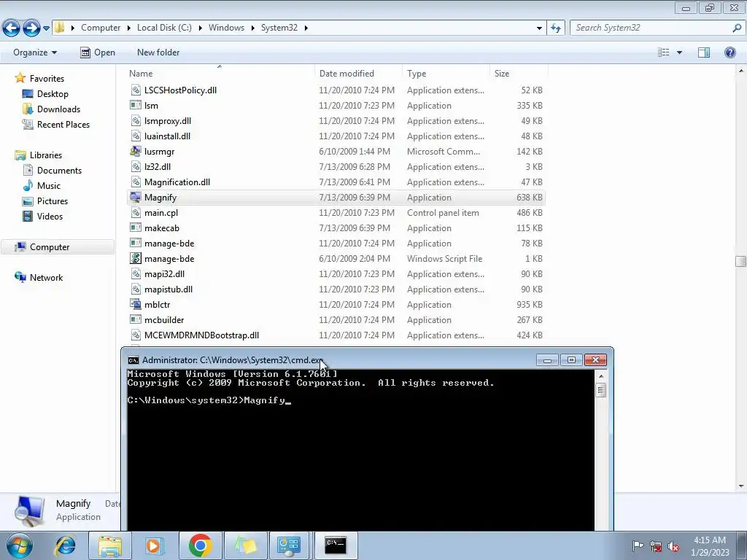747x560 pixels.
Task: Open the Windows Start button
Action: [19, 545]
